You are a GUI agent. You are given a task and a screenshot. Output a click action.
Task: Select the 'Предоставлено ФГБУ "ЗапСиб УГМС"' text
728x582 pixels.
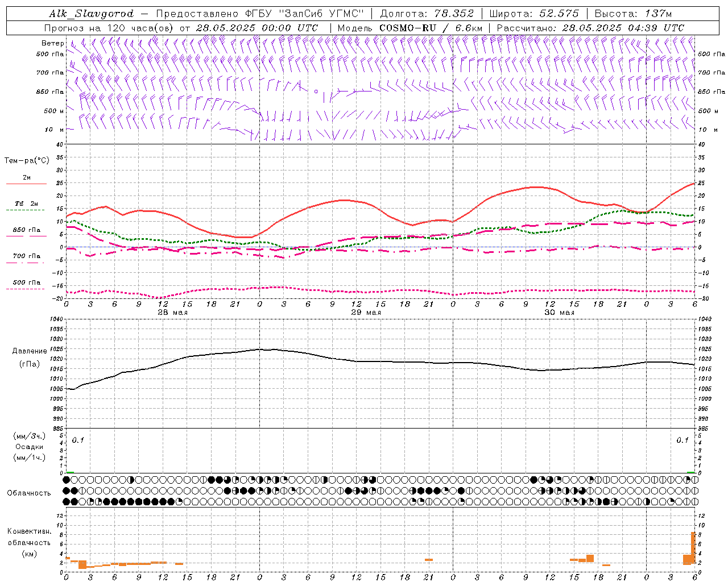click(260, 14)
